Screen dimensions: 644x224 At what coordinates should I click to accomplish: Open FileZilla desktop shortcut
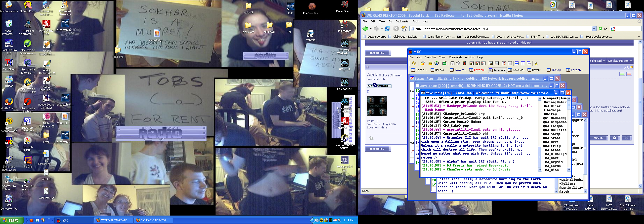click(28, 162)
